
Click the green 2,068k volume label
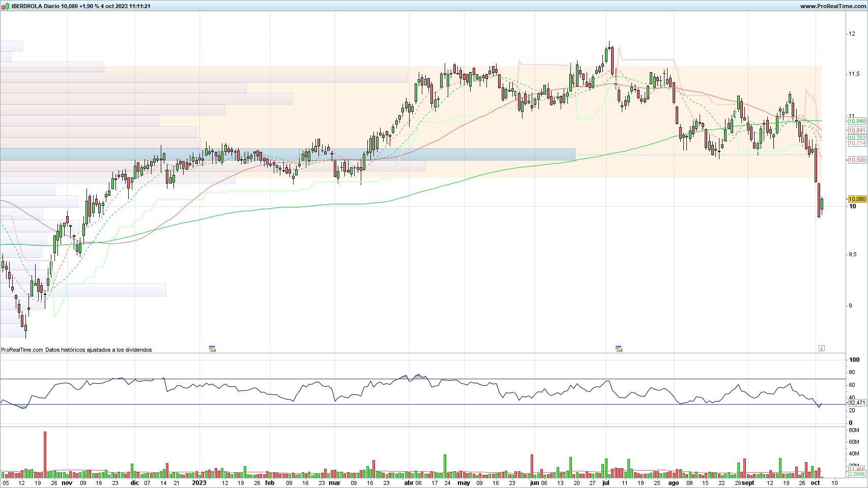(x=857, y=474)
